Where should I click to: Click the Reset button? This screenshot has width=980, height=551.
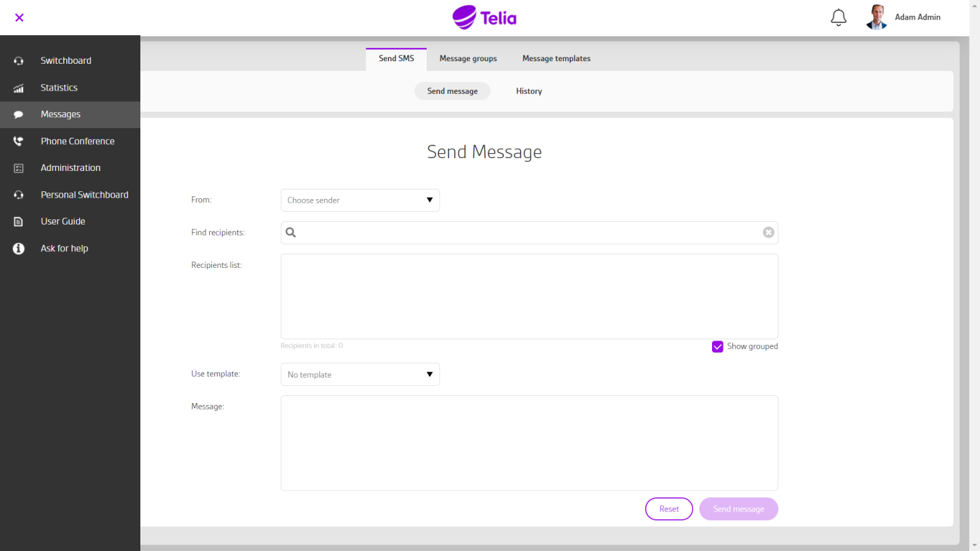pos(669,508)
